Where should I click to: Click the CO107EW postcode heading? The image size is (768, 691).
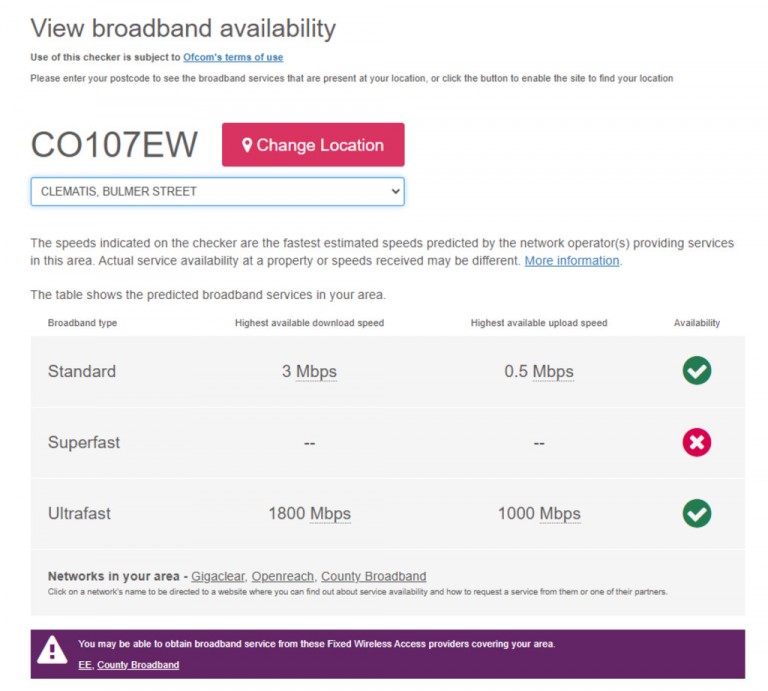(x=114, y=145)
